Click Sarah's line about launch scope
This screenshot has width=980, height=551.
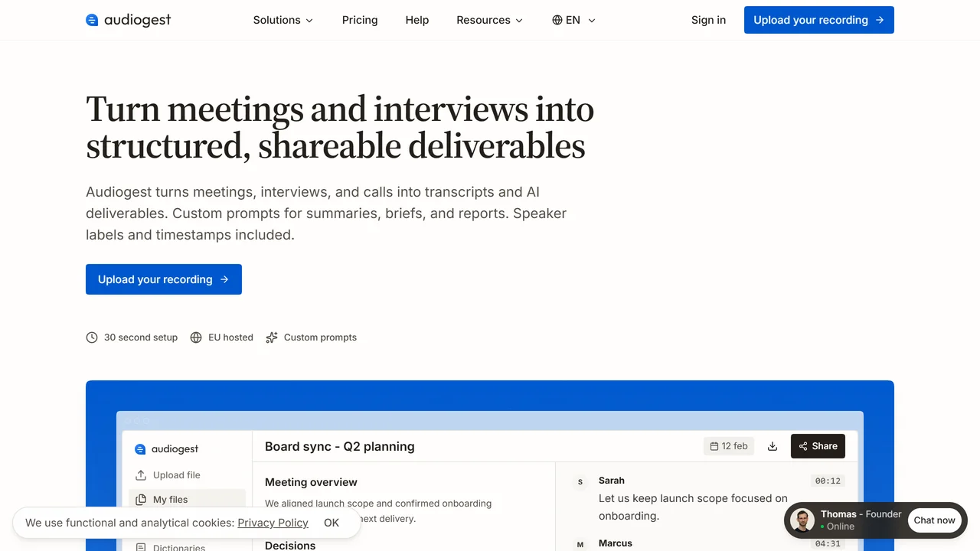tap(693, 507)
